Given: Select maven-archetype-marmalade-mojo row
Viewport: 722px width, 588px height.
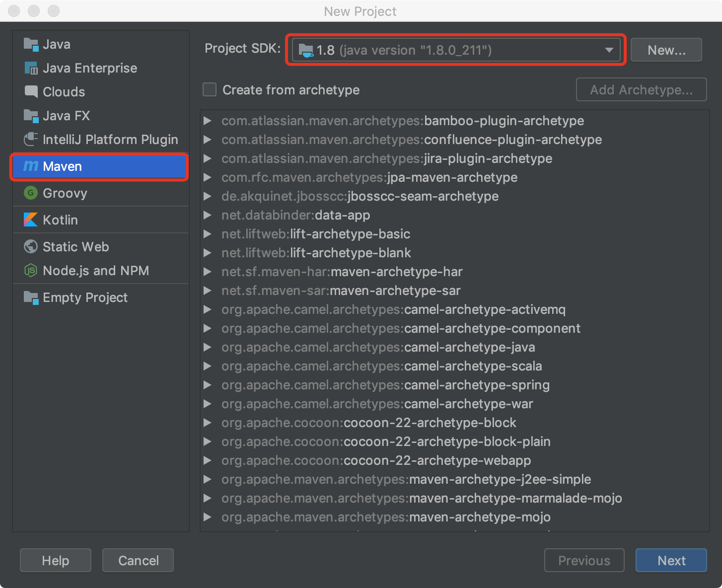Looking at the screenshot, I should tap(454, 498).
